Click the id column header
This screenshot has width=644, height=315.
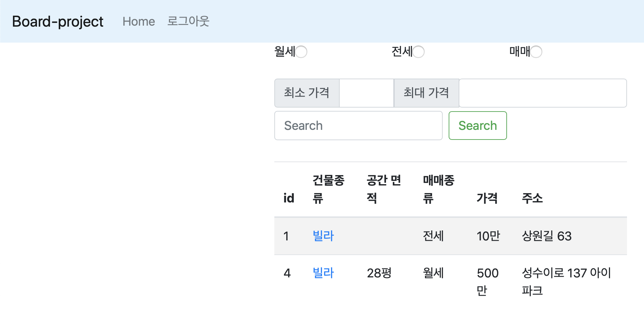pos(289,198)
